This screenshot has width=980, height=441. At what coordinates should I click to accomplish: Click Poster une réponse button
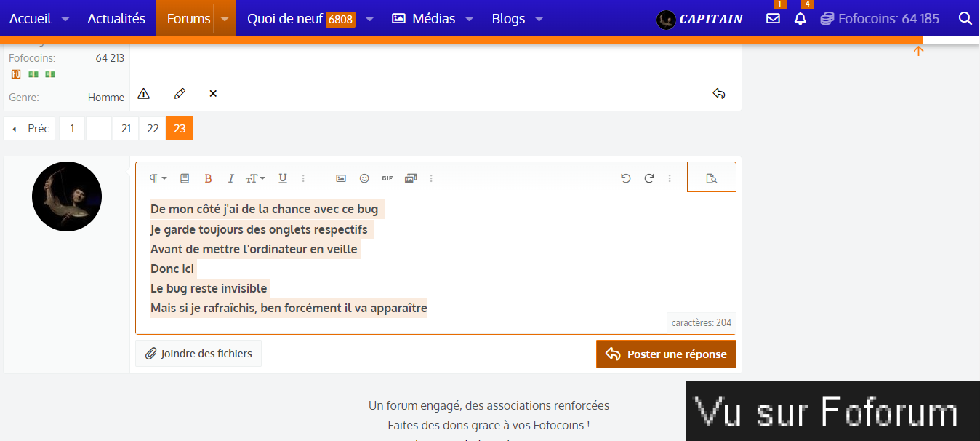pos(666,354)
